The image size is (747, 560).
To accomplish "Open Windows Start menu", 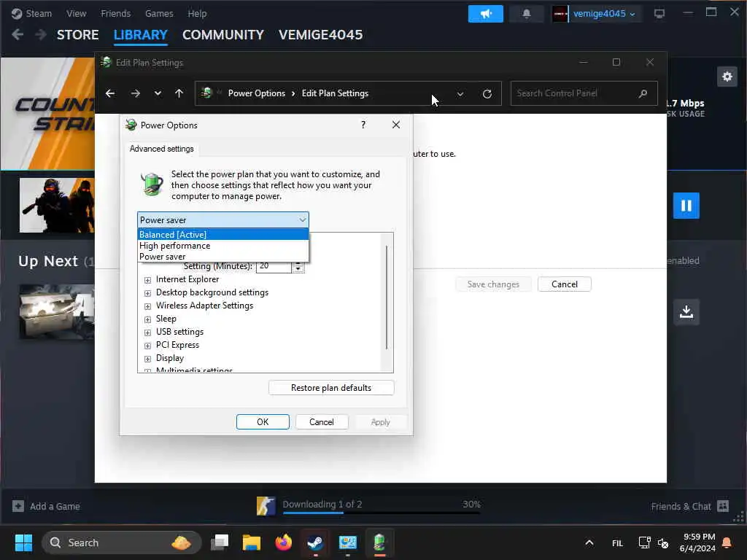I will pyautogui.click(x=23, y=542).
